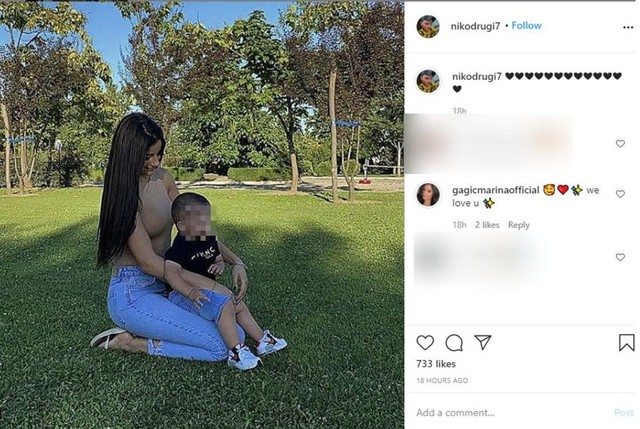Like the gagicmarinaofficial comment
640x429 pixels.
[x=620, y=194]
